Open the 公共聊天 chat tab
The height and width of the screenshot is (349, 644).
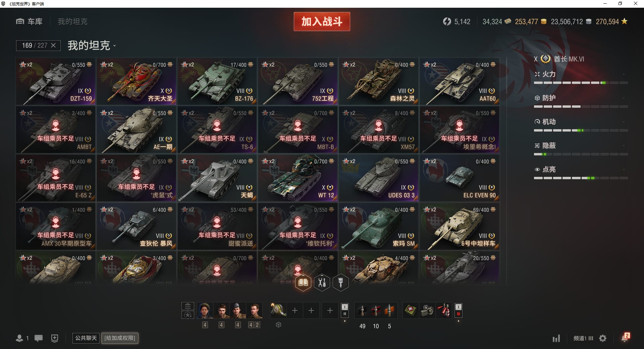click(86, 338)
